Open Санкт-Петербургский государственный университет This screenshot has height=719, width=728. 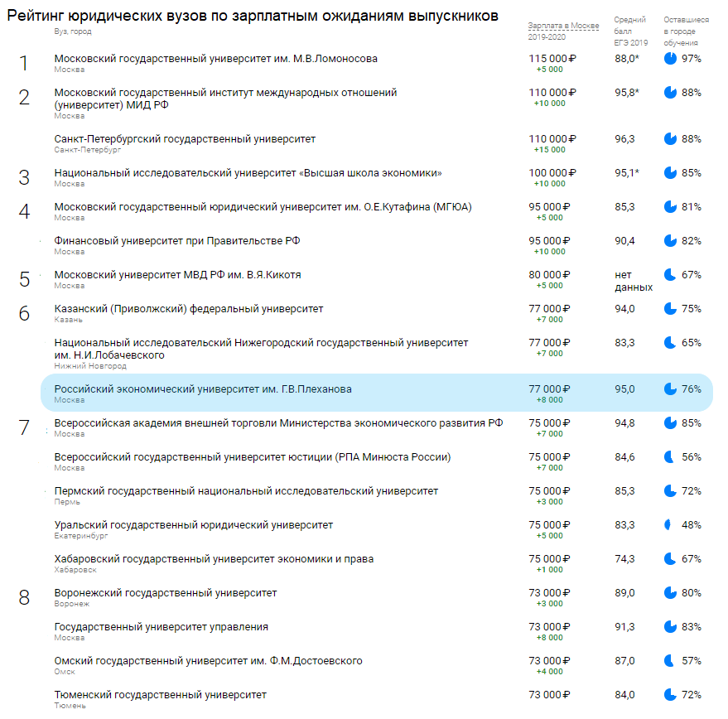tap(185, 139)
